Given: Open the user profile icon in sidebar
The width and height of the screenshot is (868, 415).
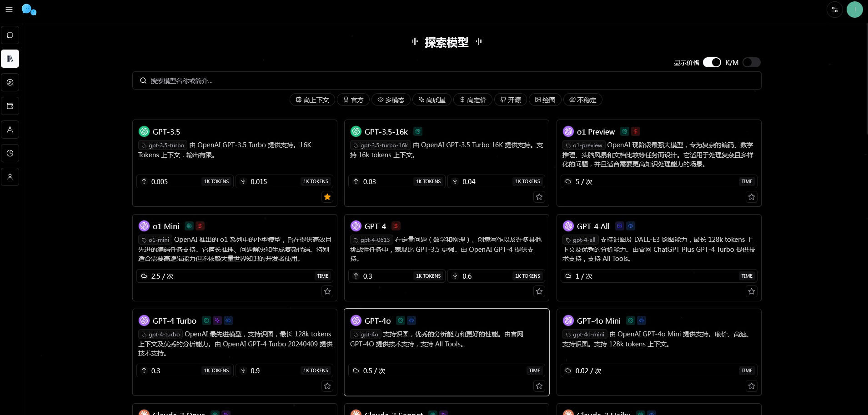Looking at the screenshot, I should pyautogui.click(x=10, y=177).
